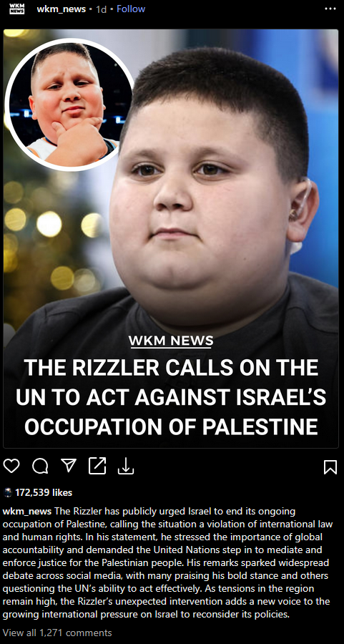Click the WKM News profile avatar
The height and width of the screenshot is (644, 344).
(x=17, y=9)
